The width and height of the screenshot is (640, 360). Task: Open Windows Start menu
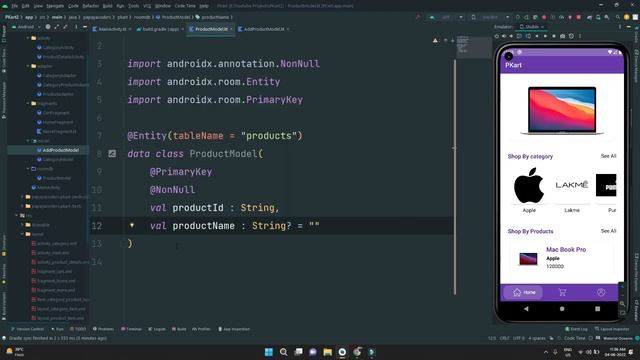(x=269, y=352)
